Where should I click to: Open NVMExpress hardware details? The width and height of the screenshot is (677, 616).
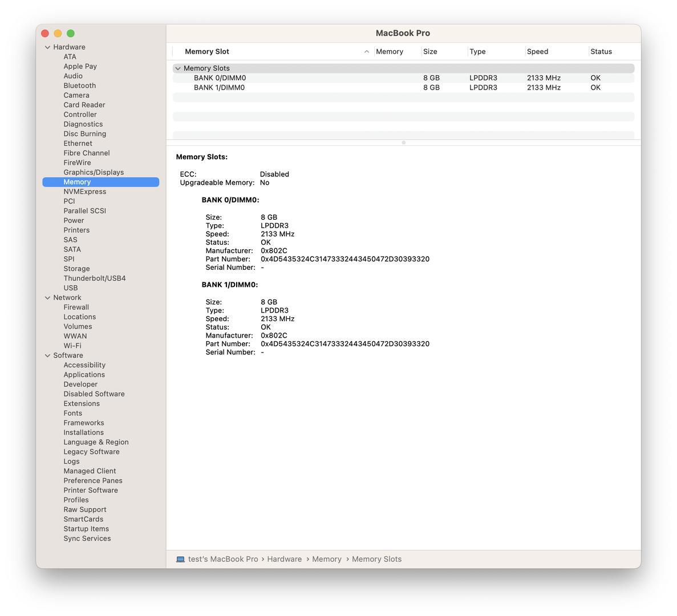pyautogui.click(x=84, y=191)
